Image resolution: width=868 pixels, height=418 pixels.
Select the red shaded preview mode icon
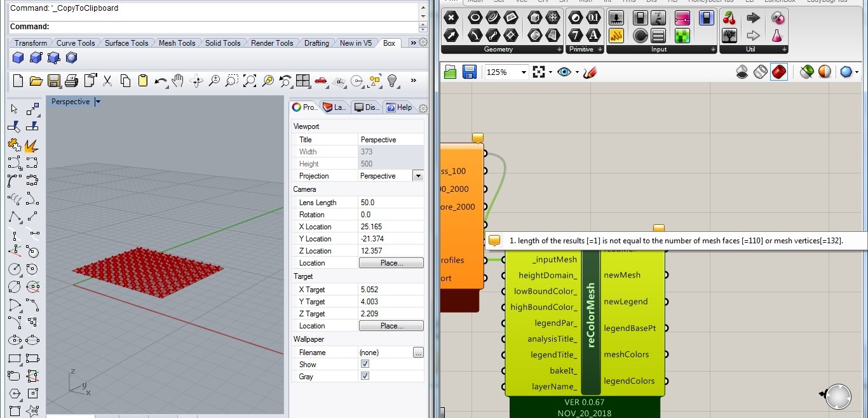click(x=779, y=72)
